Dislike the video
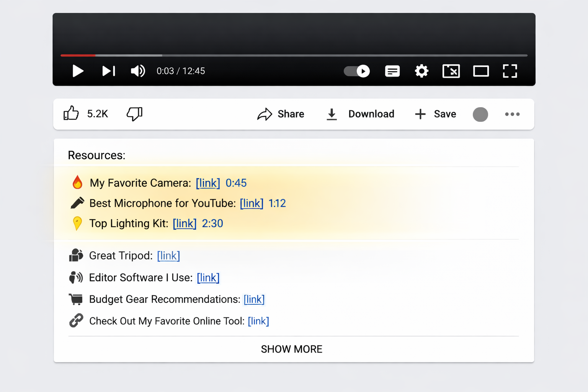Viewport: 588px width, 392px height. coord(134,114)
